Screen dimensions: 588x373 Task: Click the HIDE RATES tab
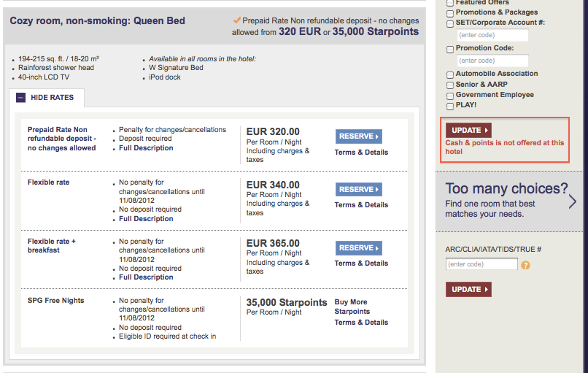click(x=51, y=98)
